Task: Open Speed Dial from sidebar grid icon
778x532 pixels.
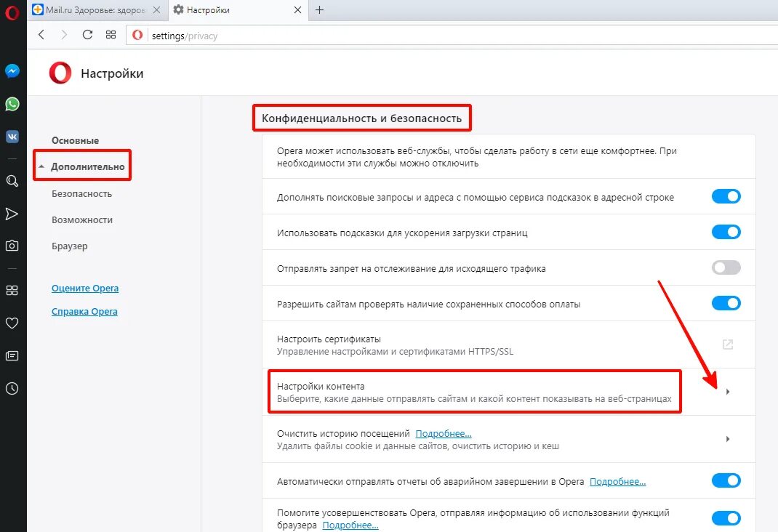Action: (x=12, y=291)
